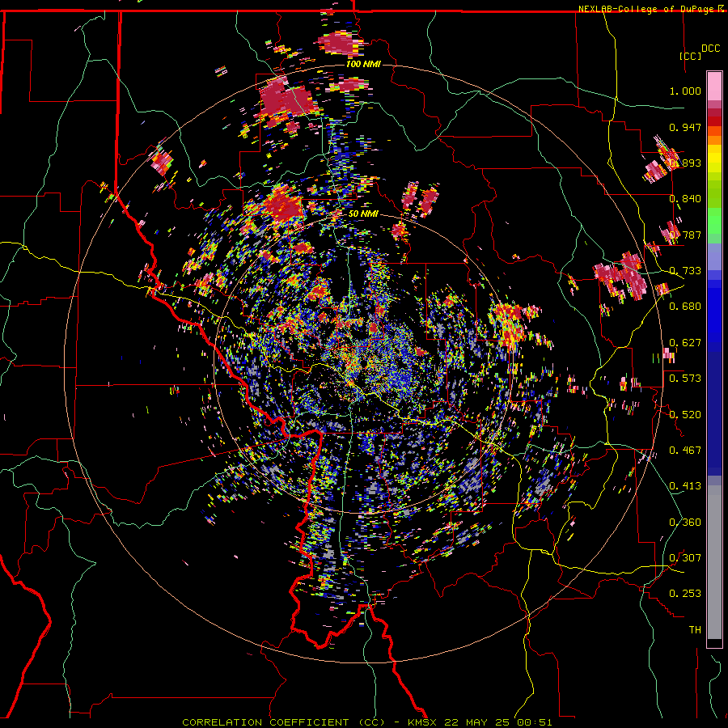Click the 0.733 scale value
Image resolution: width=728 pixels, height=728 pixels.
click(x=685, y=271)
